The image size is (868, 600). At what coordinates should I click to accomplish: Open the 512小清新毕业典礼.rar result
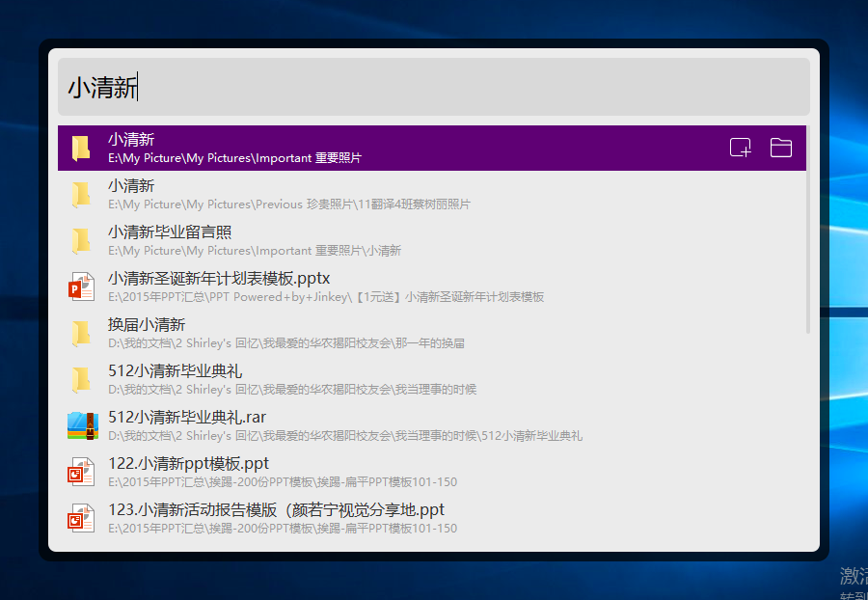432,425
